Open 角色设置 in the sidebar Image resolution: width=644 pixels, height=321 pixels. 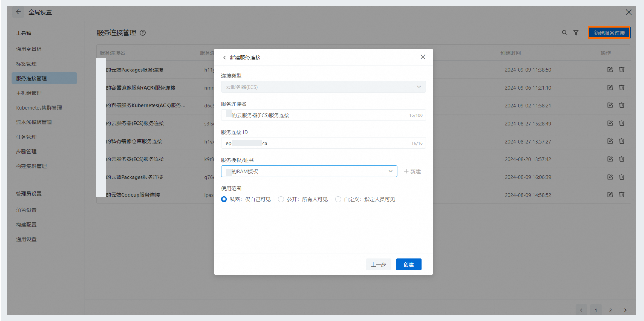coord(26,210)
